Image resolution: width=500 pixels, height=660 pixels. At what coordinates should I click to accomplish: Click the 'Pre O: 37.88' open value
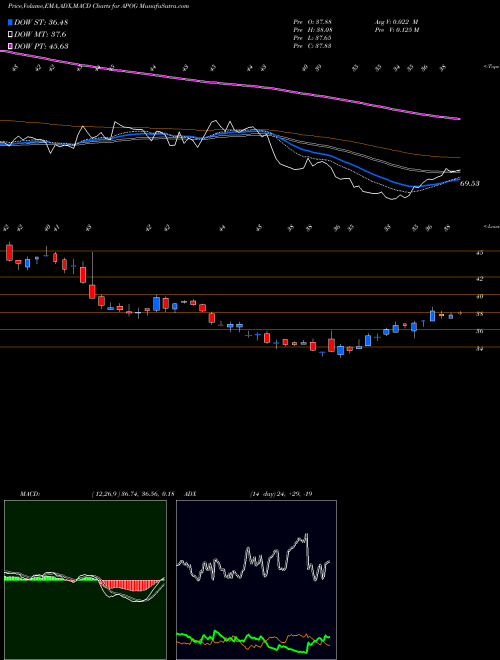(x=313, y=22)
